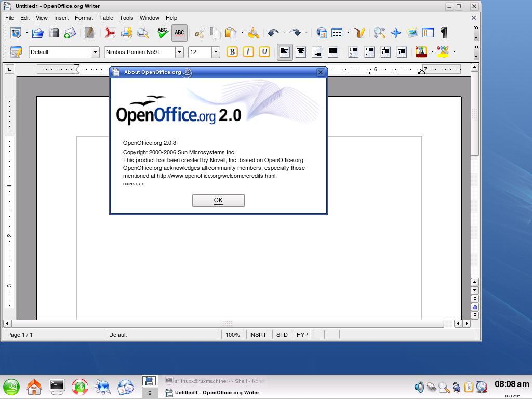
Task: Open Font Color dropdown arrow
Action: 432,52
